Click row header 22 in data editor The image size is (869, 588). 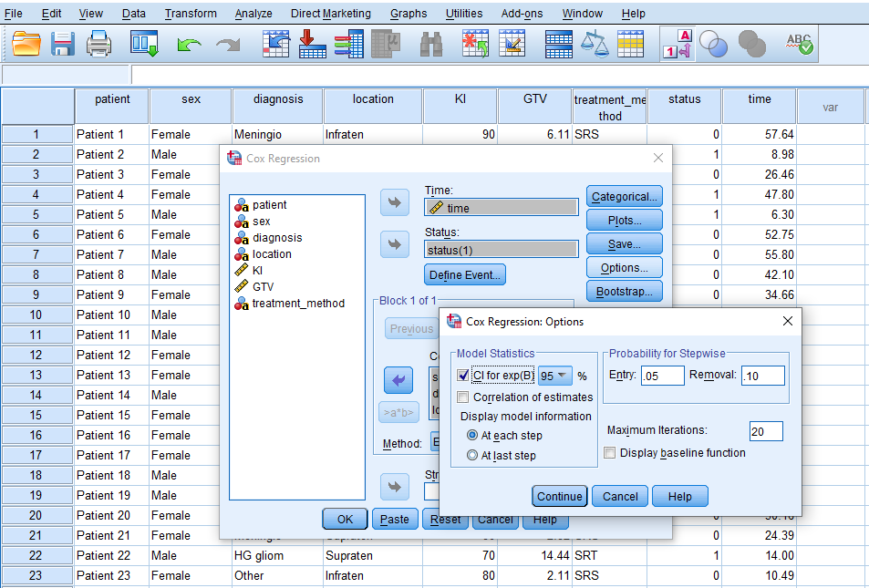tap(36, 555)
